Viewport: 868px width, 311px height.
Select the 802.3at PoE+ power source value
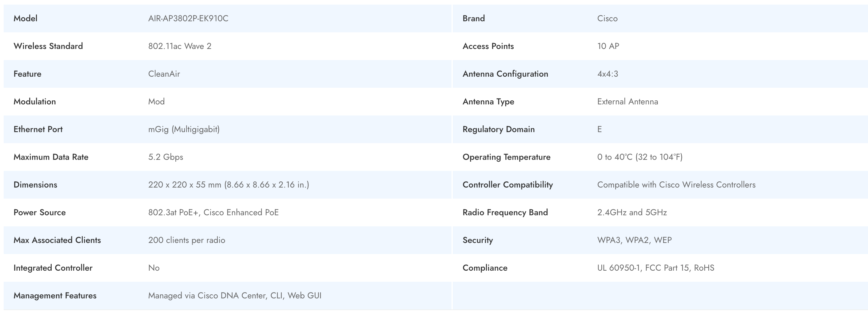[x=213, y=212]
